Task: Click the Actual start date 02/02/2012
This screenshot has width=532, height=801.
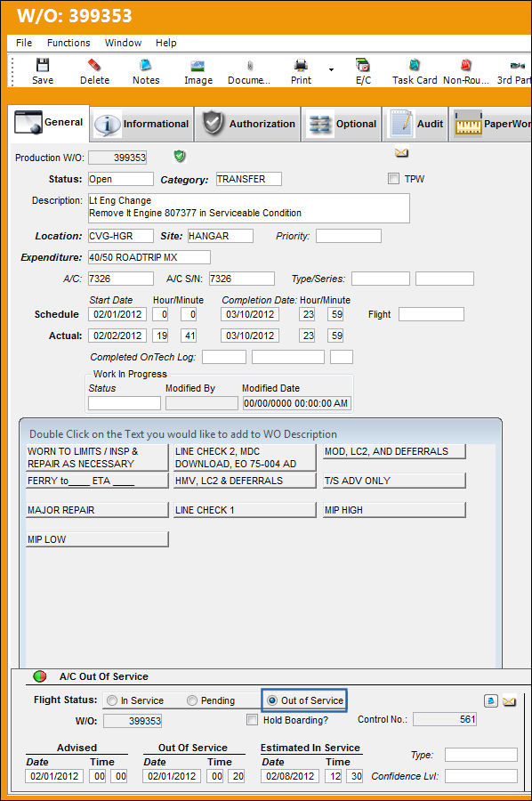Action: pos(117,336)
